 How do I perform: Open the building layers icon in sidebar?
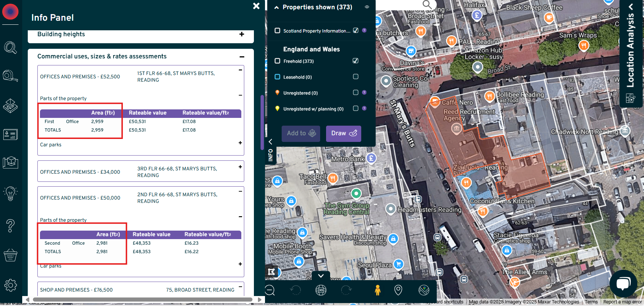(10, 106)
